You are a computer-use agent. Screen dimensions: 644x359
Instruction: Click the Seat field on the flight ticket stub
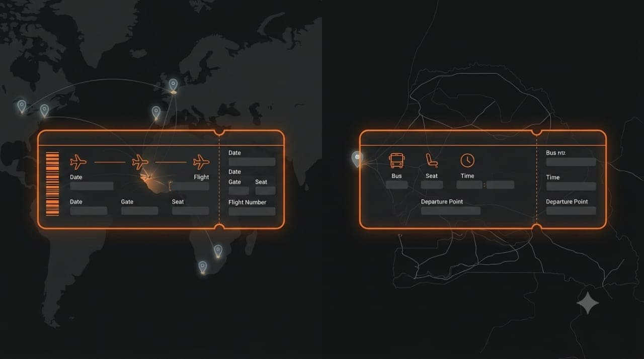[x=265, y=191]
